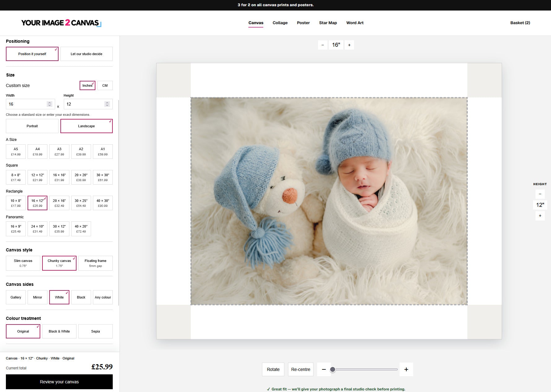The height and width of the screenshot is (392, 551).
Task: Select 16 × 9" panoramic size
Action: [16, 229]
